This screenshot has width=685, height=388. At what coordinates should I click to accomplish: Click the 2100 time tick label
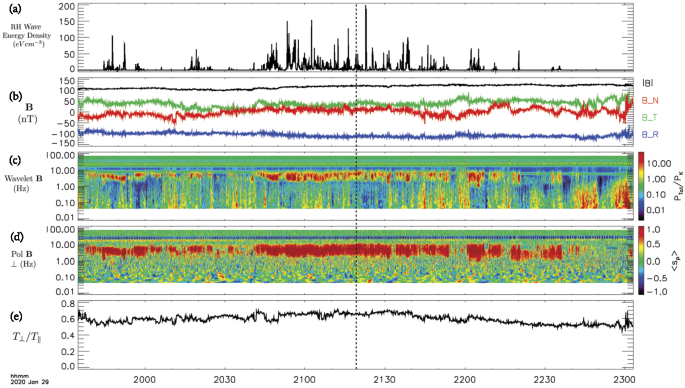point(304,379)
